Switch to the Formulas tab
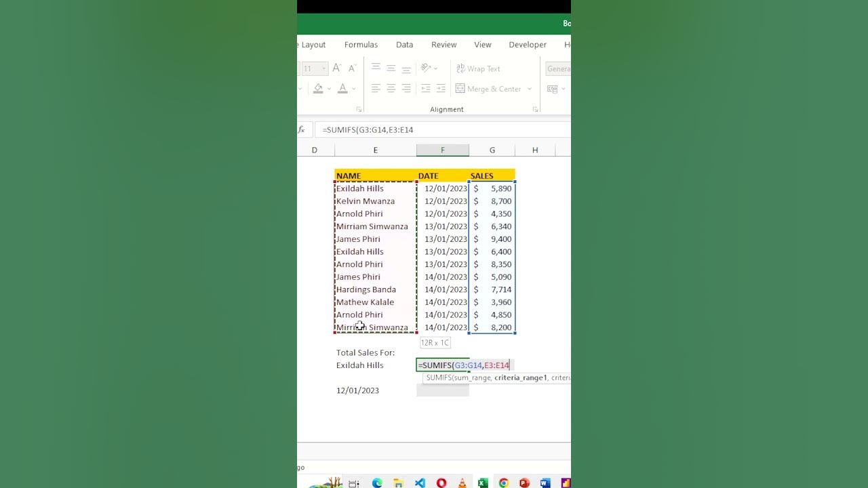 (x=361, y=45)
